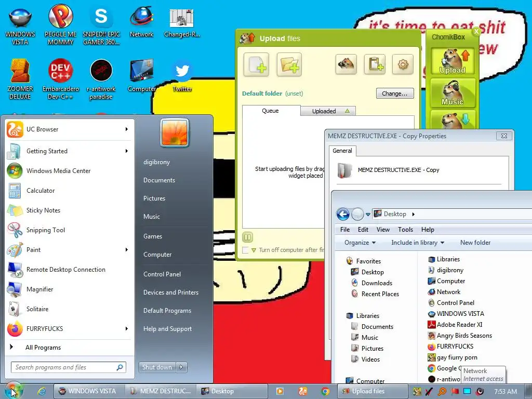Open Sticky Notes from Start menu
Image resolution: width=532 pixels, height=399 pixels.
click(x=70, y=210)
